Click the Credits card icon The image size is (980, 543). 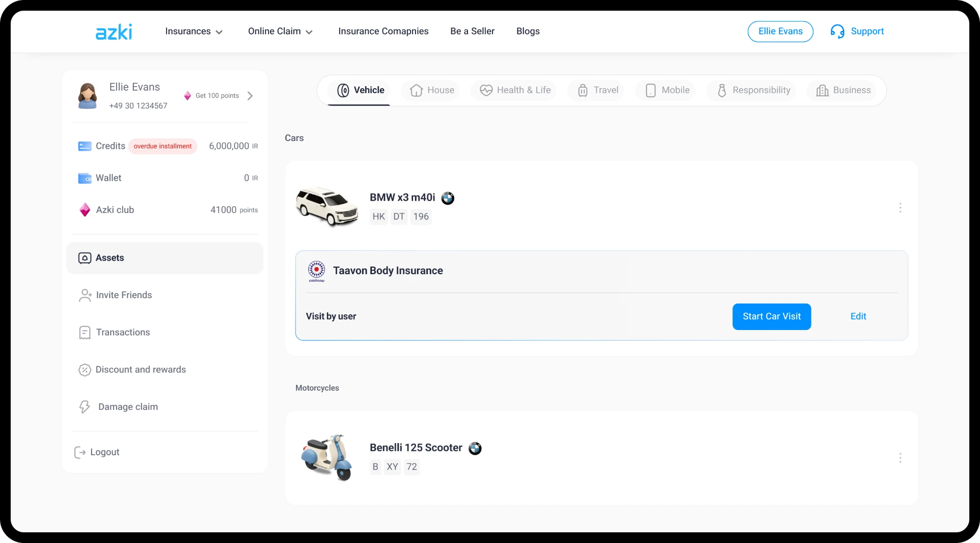click(x=85, y=146)
